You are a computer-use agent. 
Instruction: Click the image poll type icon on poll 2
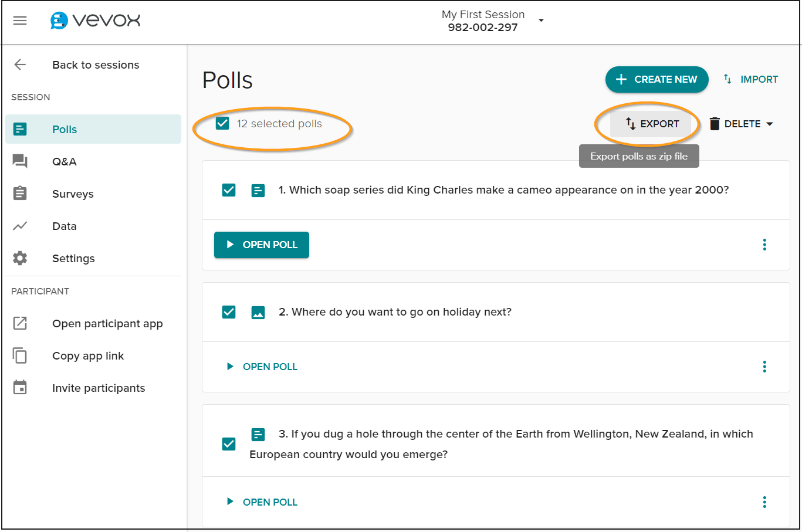[258, 313]
